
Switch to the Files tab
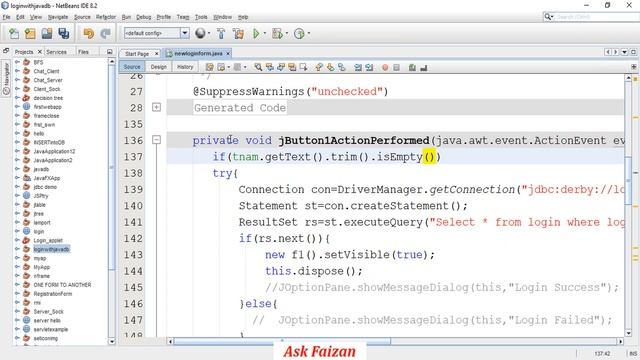(x=83, y=52)
